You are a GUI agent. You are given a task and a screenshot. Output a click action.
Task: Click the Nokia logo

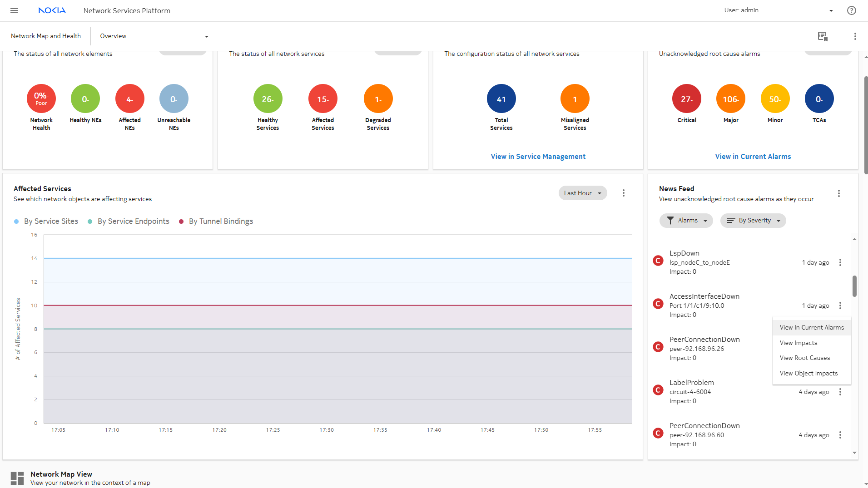coord(52,10)
